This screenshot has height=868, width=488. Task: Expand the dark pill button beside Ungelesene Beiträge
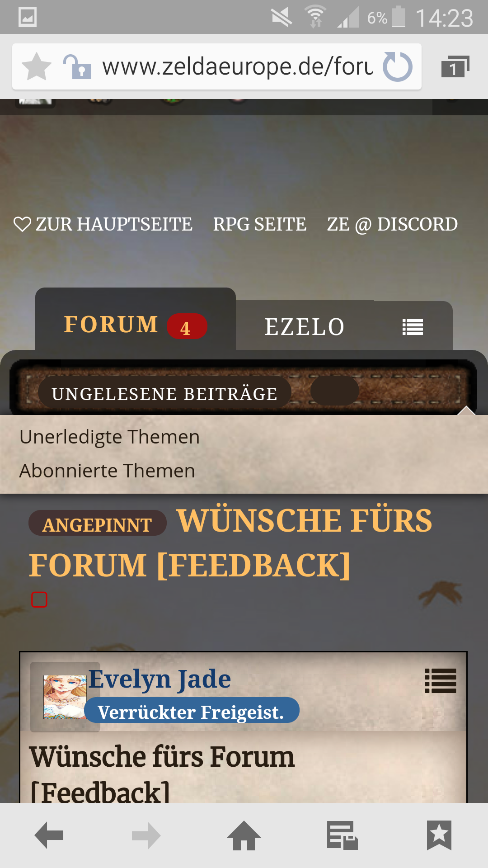coord(334,391)
